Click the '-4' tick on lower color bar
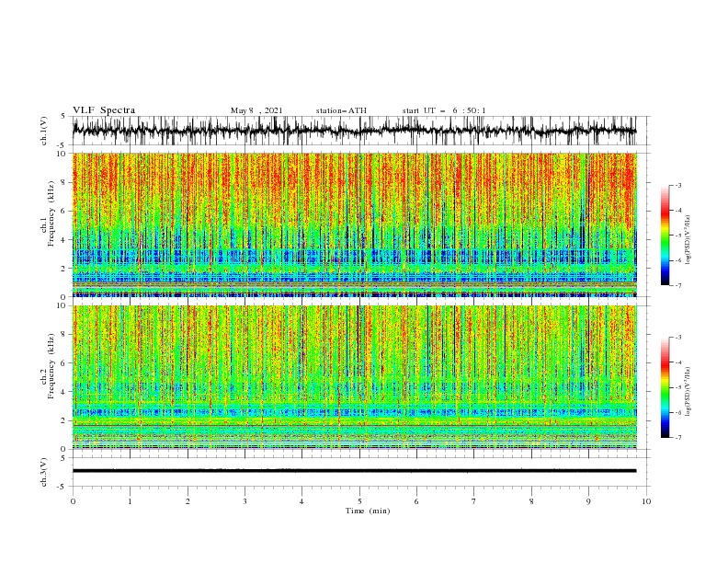This screenshot has height=563, width=728. click(678, 362)
